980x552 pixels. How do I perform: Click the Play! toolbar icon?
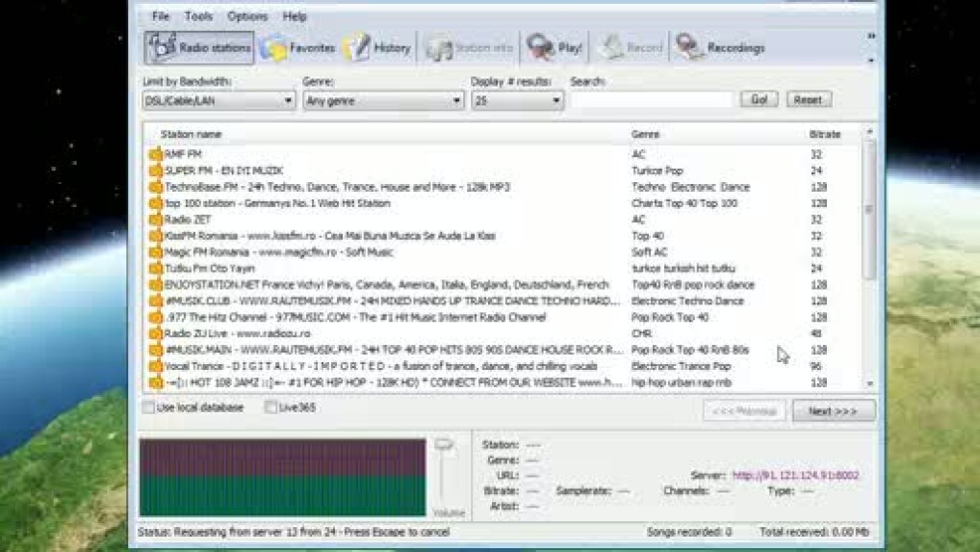tap(540, 47)
